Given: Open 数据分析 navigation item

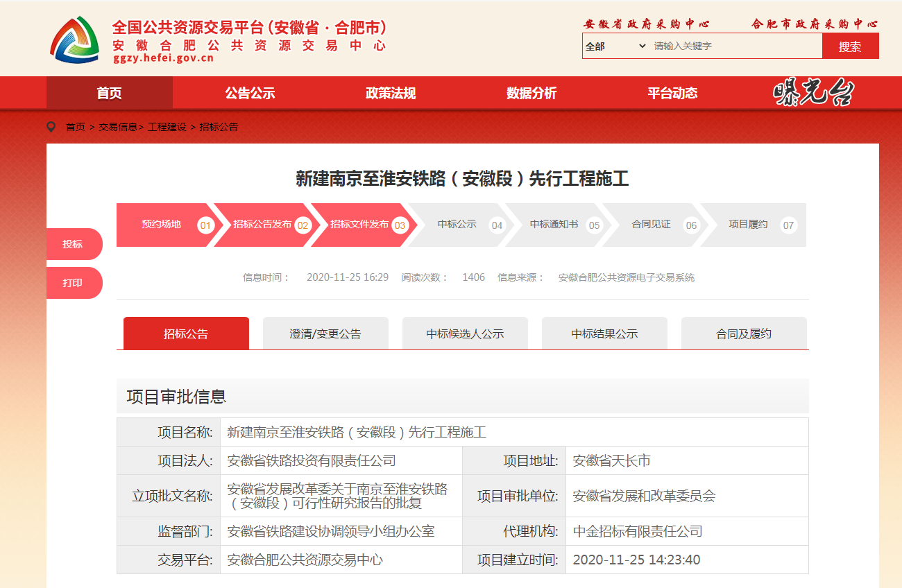Looking at the screenshot, I should tap(531, 93).
